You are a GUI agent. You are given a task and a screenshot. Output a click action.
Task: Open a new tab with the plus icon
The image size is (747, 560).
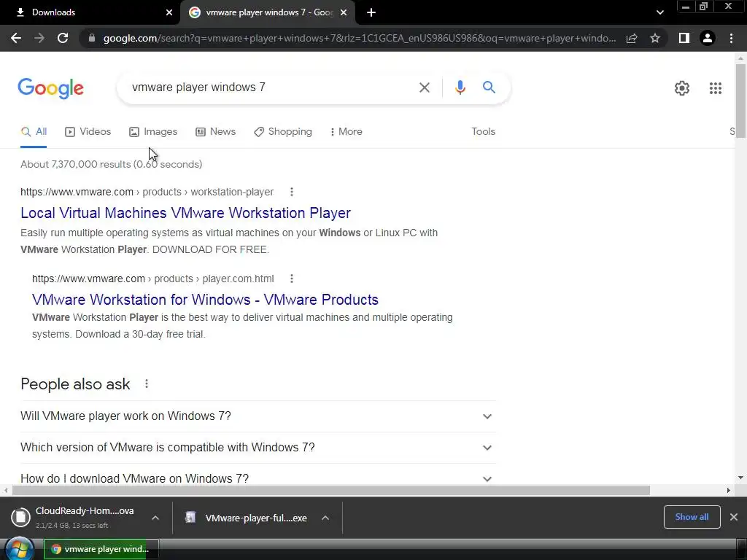point(371,12)
